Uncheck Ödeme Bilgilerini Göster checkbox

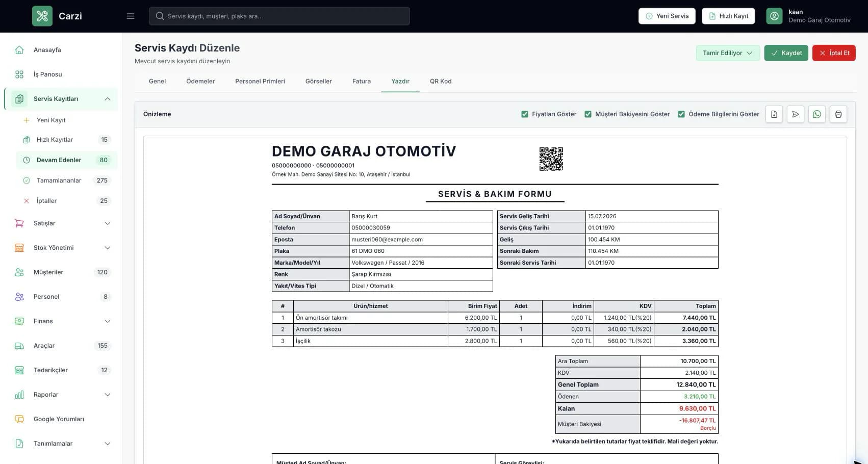point(681,114)
